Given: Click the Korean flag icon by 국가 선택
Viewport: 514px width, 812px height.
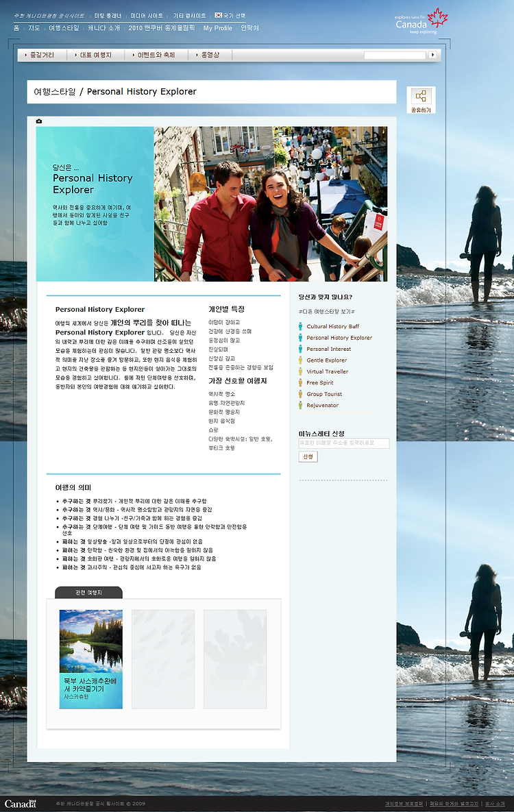Looking at the screenshot, I should 218,16.
